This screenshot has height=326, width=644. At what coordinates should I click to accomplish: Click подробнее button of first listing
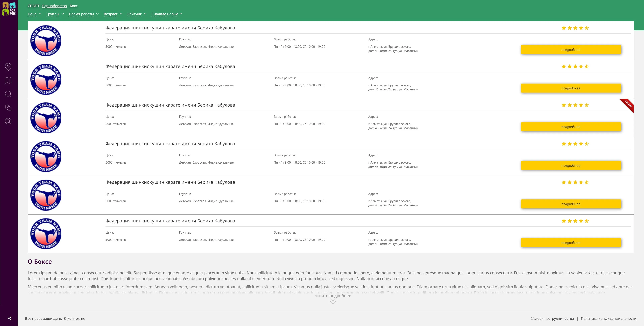click(571, 50)
